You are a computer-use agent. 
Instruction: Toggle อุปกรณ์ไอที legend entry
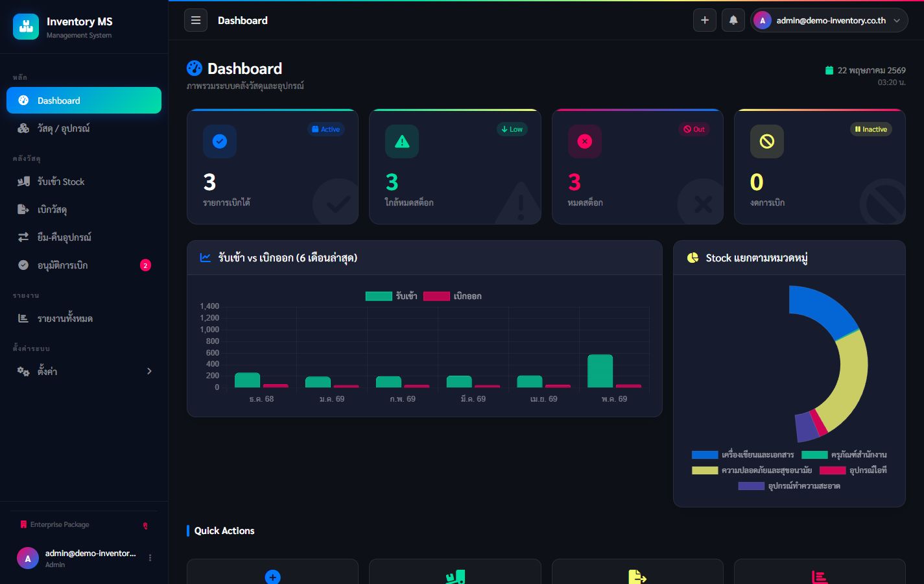(x=853, y=470)
